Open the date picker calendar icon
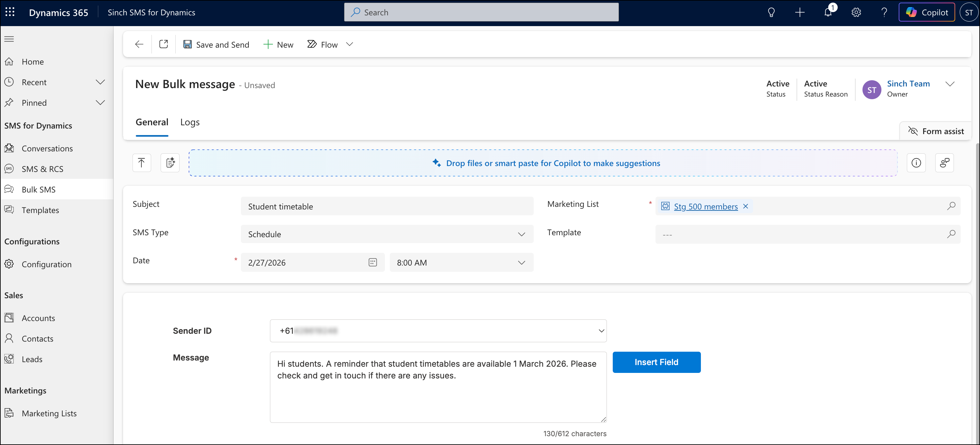Viewport: 980px width, 445px height. tap(372, 262)
